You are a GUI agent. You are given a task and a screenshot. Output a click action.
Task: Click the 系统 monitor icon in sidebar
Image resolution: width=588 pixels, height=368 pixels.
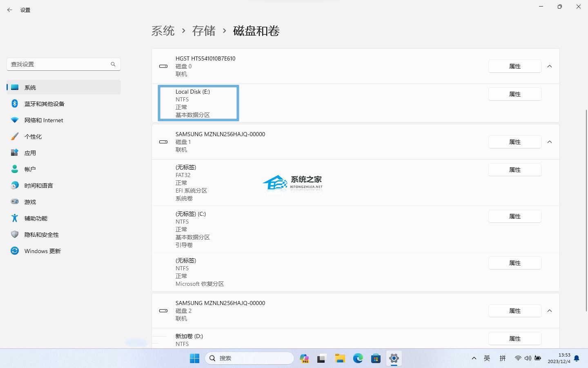[15, 88]
